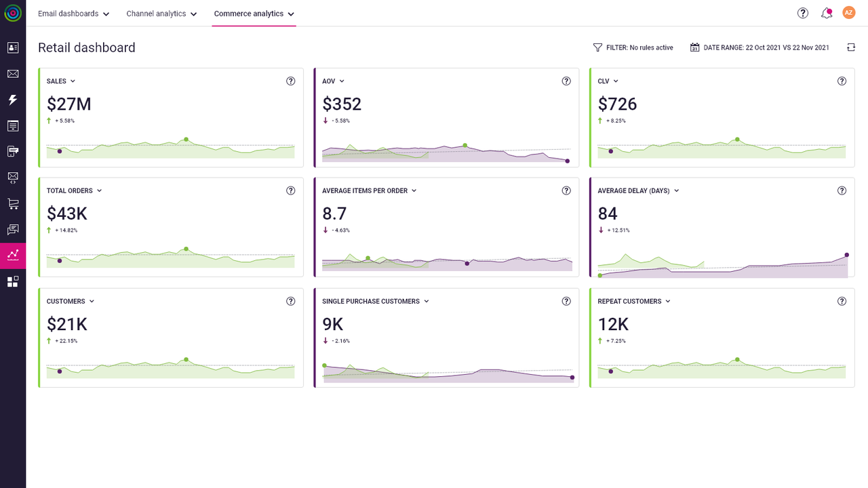The height and width of the screenshot is (488, 868).
Task: Click the widgets grid sidebar icon
Action: click(x=13, y=281)
